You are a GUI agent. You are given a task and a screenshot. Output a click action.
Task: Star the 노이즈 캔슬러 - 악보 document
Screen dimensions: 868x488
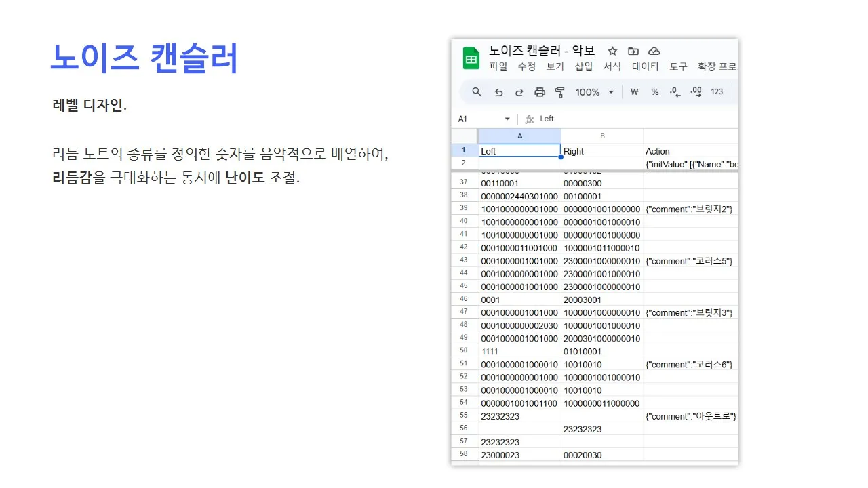(x=612, y=51)
